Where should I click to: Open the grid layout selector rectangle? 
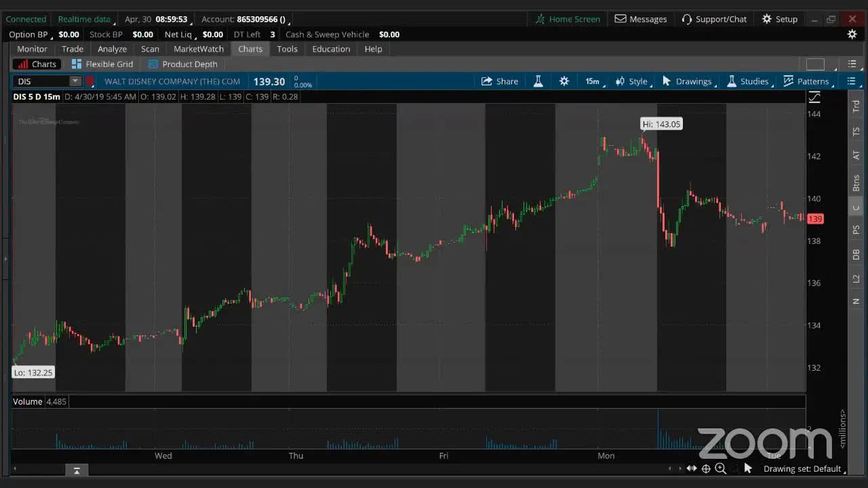[x=815, y=64]
